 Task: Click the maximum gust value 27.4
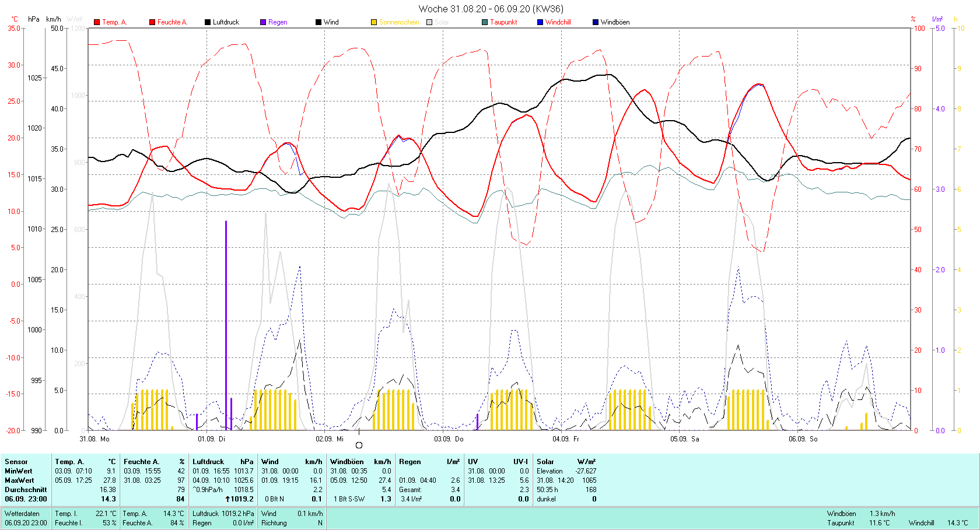click(384, 480)
